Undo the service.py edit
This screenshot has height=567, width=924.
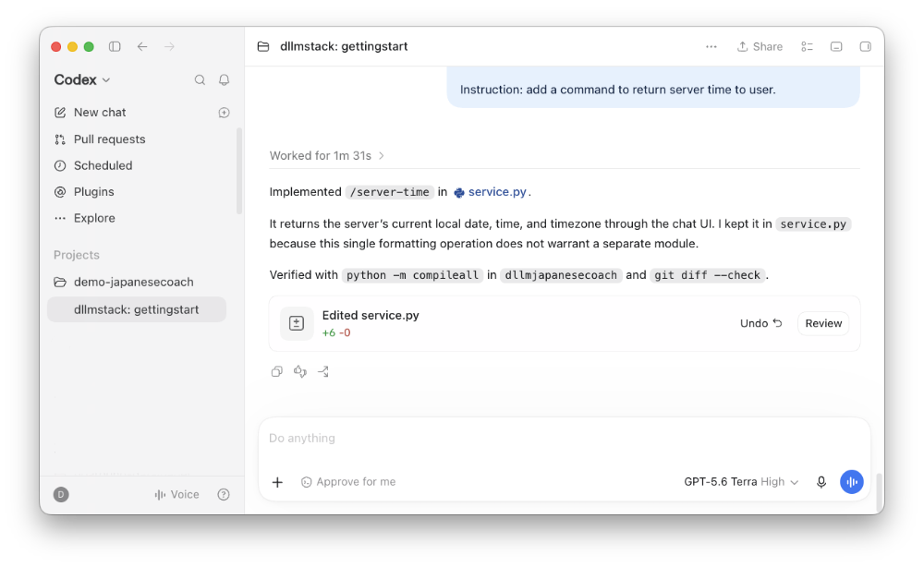point(760,323)
